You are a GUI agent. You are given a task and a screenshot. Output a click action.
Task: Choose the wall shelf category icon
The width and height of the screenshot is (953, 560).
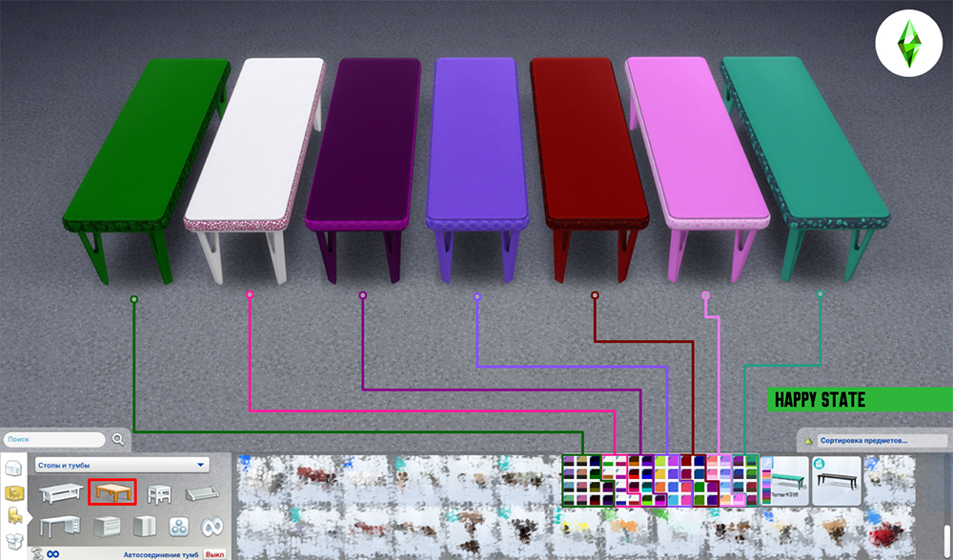coord(202,493)
